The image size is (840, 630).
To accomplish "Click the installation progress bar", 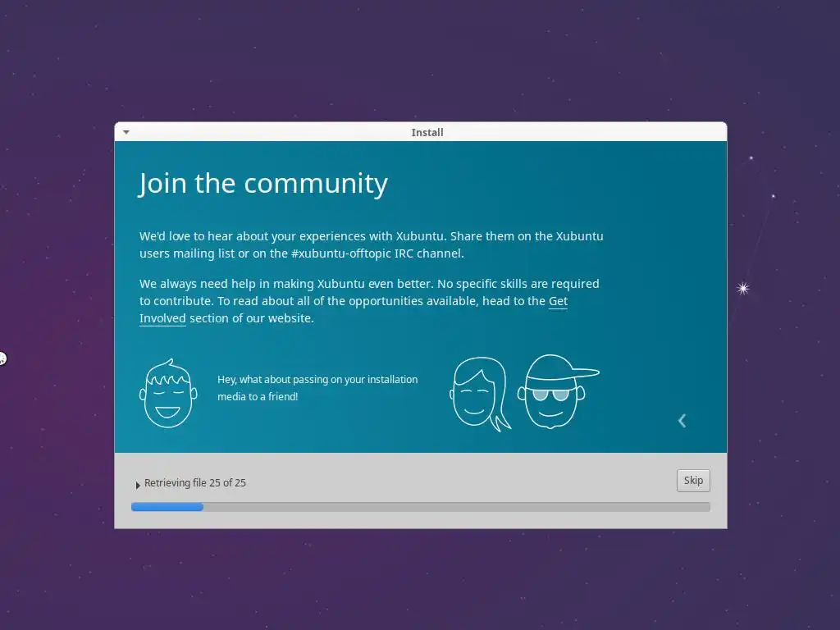I will coord(421,507).
